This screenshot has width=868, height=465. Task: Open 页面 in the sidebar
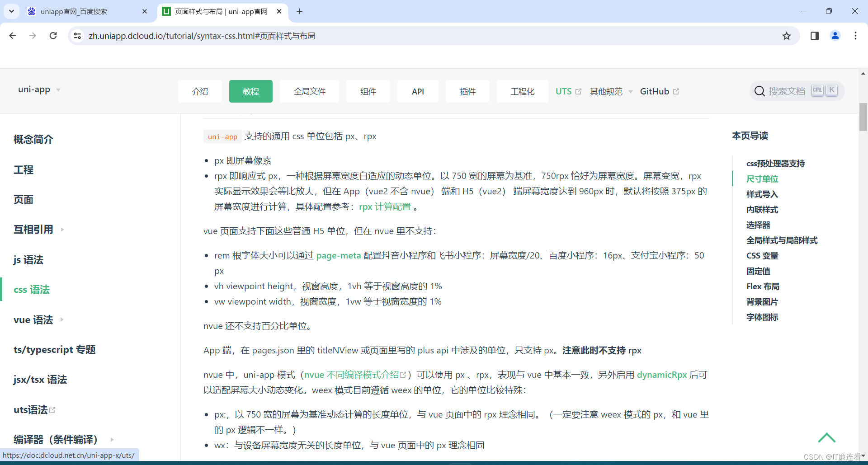pos(24,199)
